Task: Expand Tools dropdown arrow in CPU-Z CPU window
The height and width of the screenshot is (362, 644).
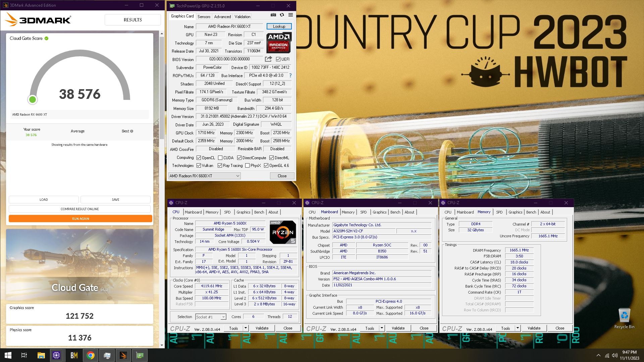Action: point(246,328)
